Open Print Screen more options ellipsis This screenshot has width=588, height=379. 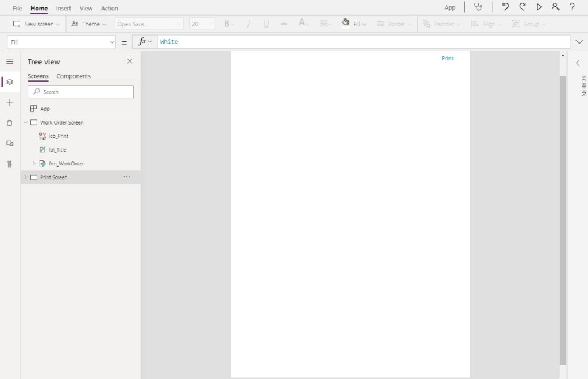(x=127, y=177)
